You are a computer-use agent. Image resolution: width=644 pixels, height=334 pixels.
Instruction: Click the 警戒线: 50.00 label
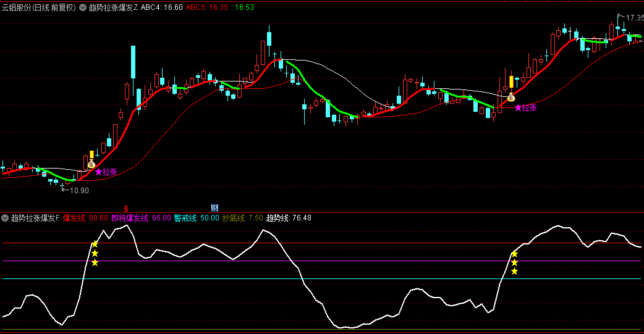pyautogui.click(x=197, y=218)
